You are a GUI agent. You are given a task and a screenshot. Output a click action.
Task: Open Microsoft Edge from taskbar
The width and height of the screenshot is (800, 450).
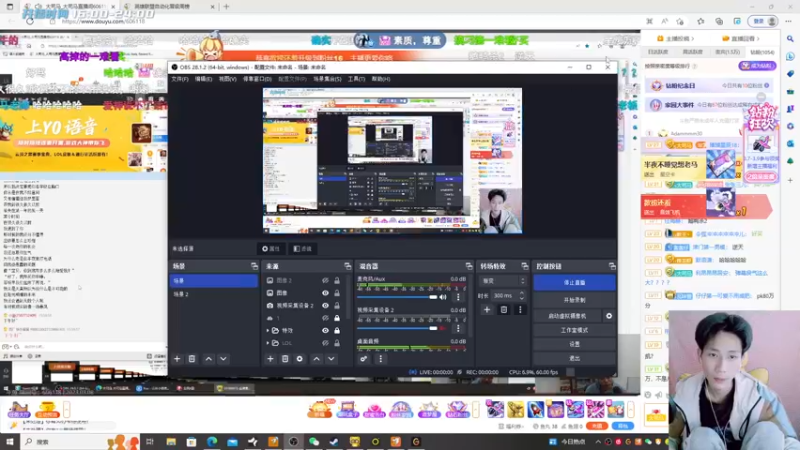click(212, 441)
